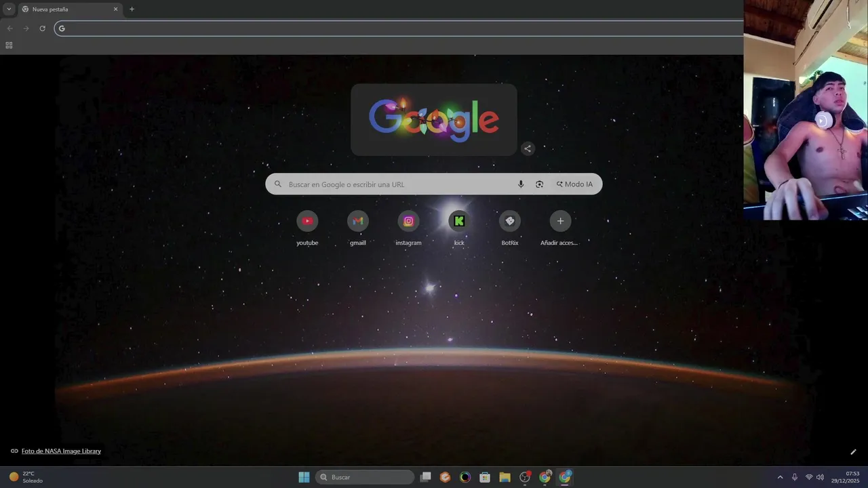This screenshot has height=488, width=868.
Task: Open the volume control in the tray
Action: click(821, 477)
